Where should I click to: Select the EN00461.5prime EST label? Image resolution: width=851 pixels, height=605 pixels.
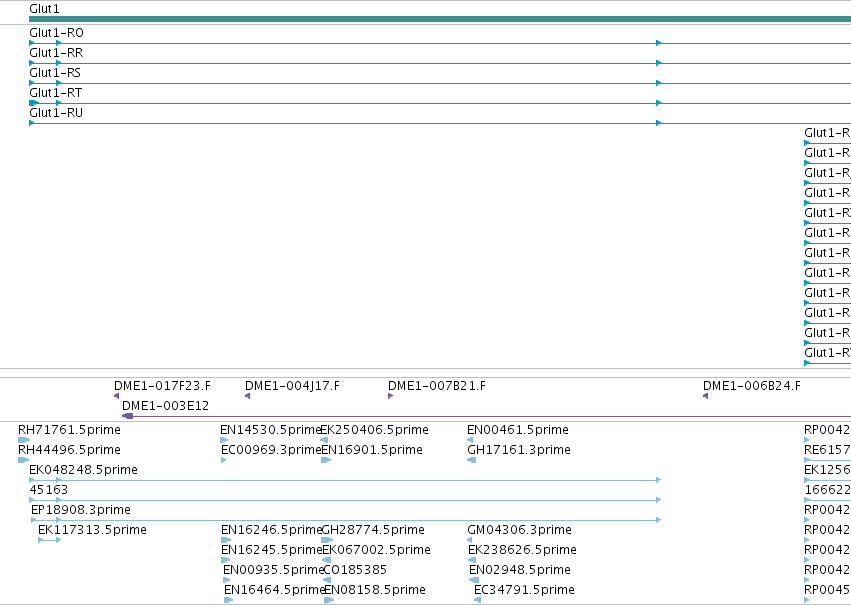518,430
